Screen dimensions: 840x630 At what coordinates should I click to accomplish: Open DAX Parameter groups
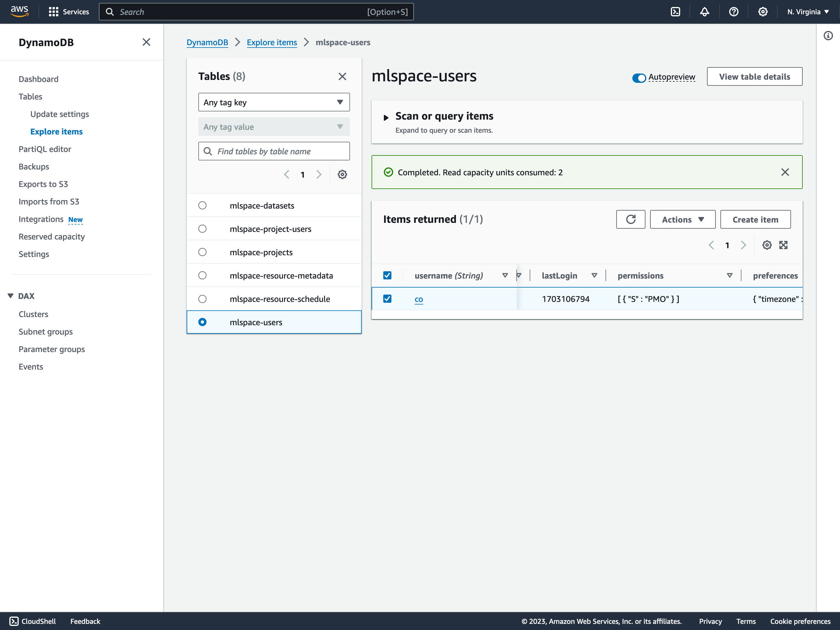(x=52, y=349)
